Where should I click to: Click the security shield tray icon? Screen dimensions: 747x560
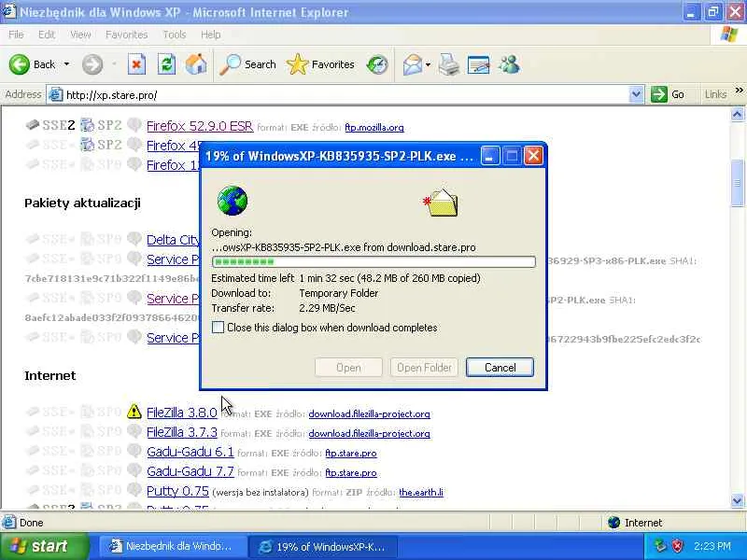point(677,546)
